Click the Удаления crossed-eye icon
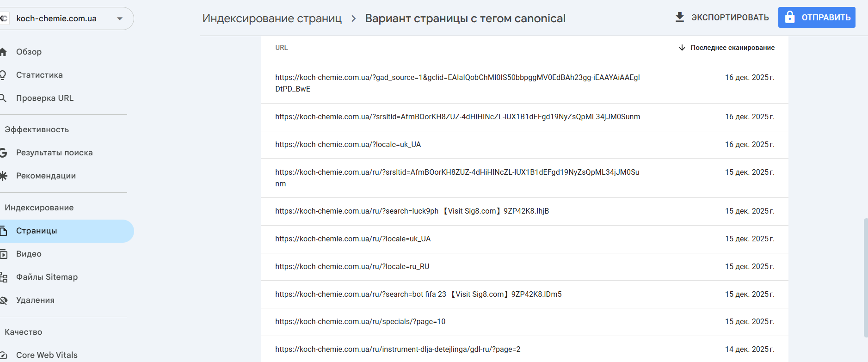This screenshot has height=362, width=868. coord(3,300)
